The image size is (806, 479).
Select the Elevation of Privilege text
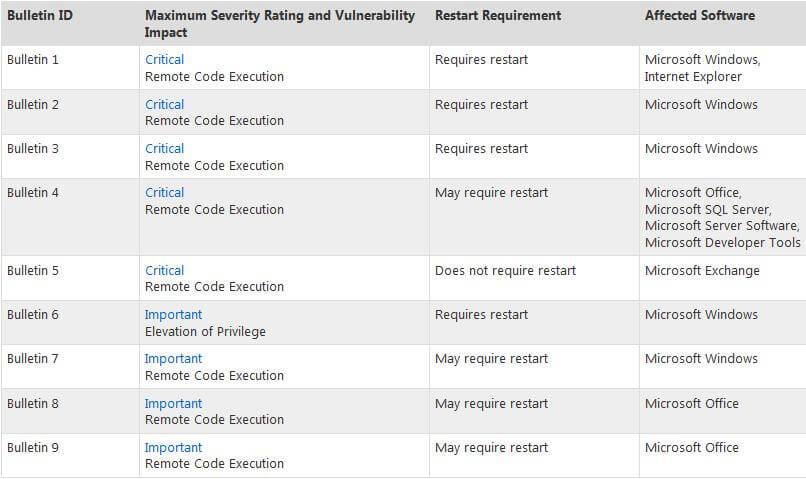[205, 331]
